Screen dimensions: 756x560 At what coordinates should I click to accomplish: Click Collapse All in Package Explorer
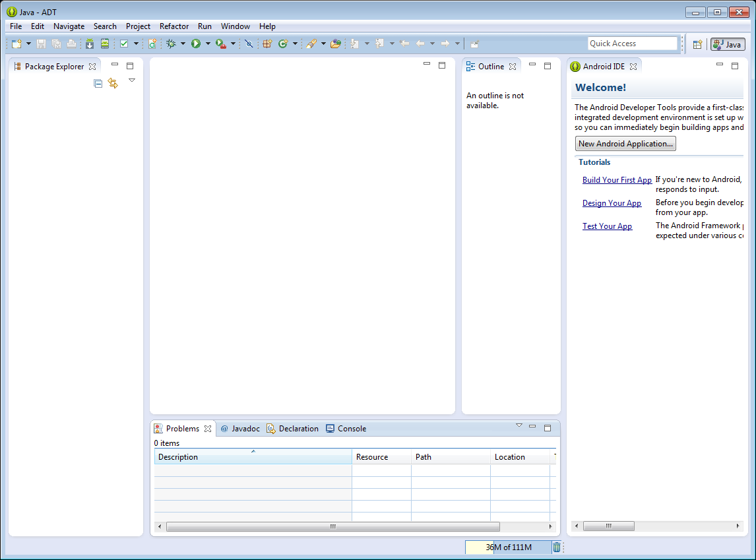98,83
